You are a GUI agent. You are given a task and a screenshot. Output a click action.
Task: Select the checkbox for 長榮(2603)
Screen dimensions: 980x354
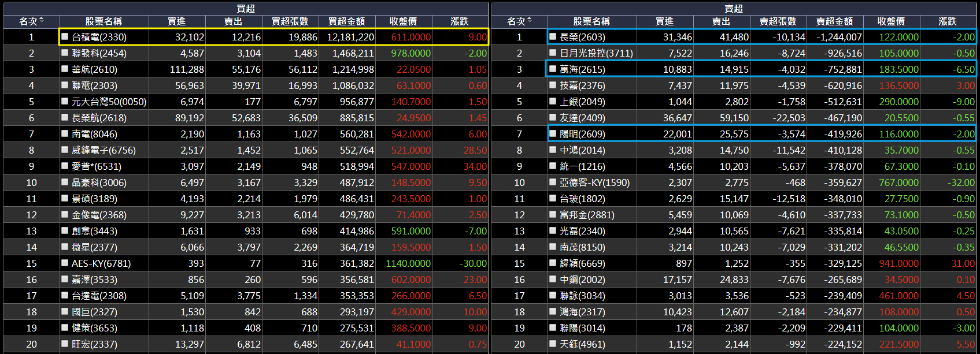pos(553,36)
